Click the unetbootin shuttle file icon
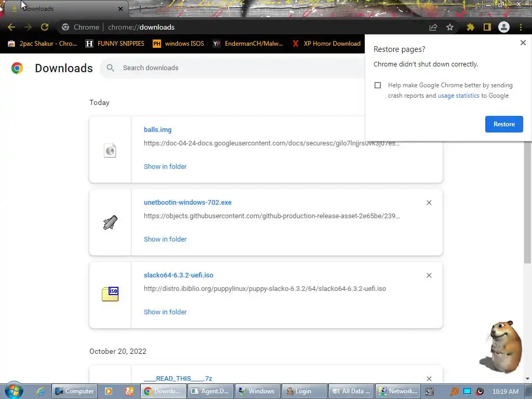The image size is (532, 399). tap(110, 222)
